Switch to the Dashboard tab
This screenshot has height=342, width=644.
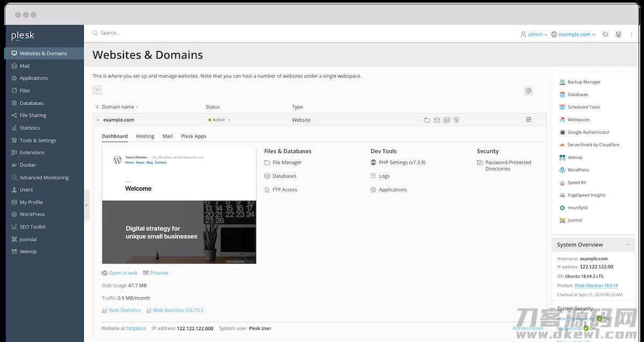tap(115, 136)
